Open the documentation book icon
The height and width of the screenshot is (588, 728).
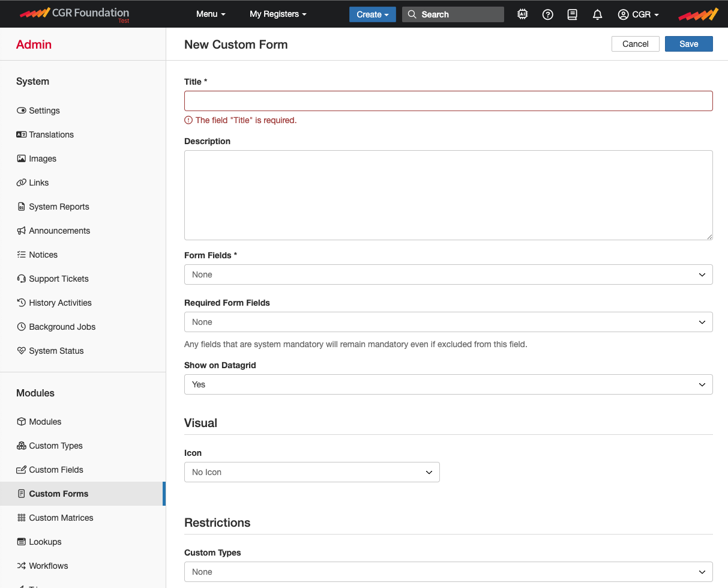(x=573, y=14)
